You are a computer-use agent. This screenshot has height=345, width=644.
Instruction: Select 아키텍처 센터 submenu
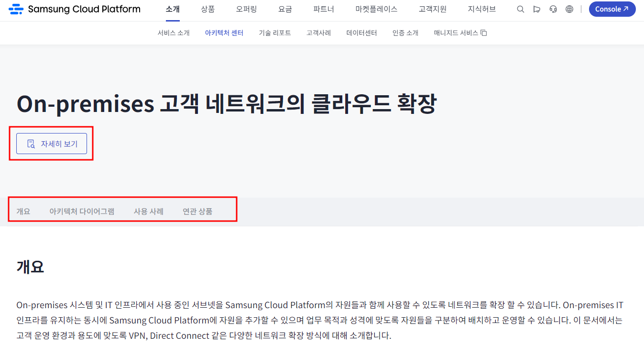224,33
